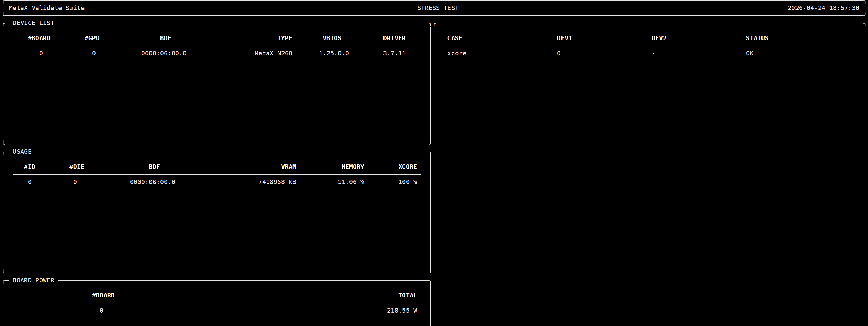Click the 11.06 % memory usage value

point(351,182)
